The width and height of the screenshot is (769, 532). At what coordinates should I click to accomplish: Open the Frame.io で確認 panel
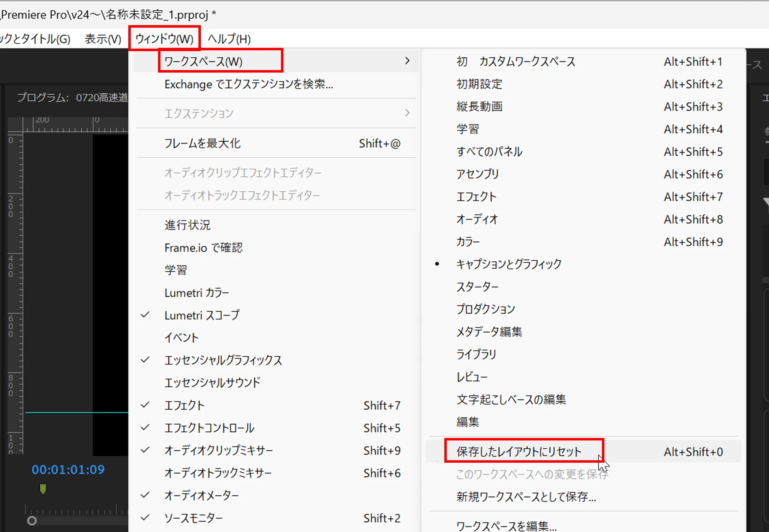[x=276, y=247]
